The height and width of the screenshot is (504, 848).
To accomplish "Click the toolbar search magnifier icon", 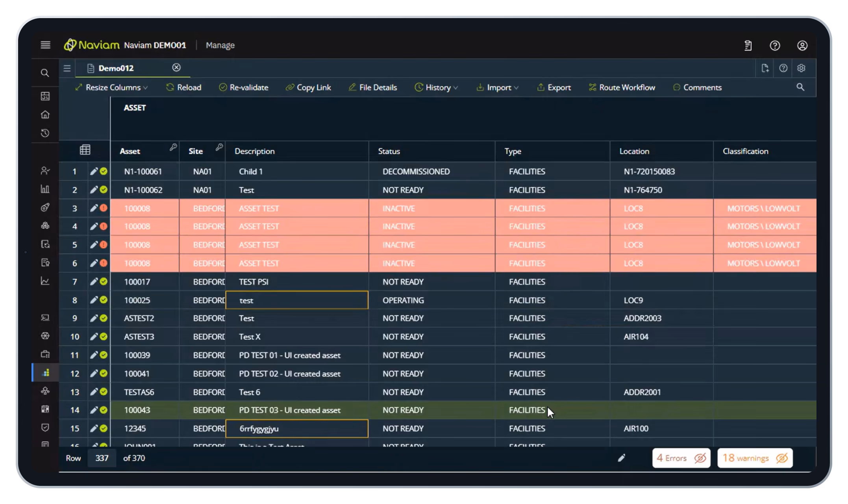I will pyautogui.click(x=800, y=87).
